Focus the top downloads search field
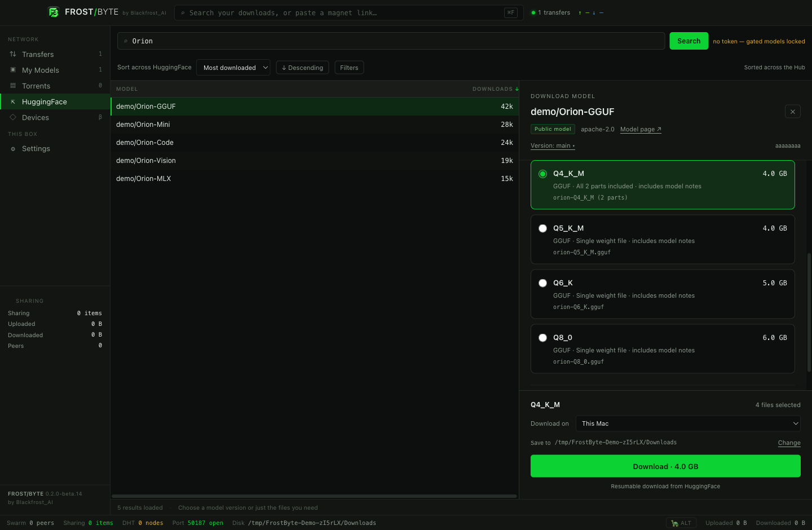 pos(349,12)
